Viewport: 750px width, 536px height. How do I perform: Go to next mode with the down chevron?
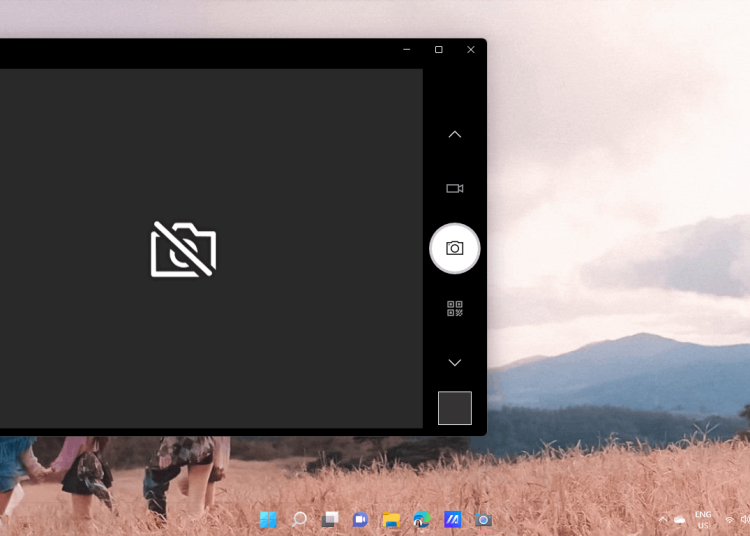[454, 362]
